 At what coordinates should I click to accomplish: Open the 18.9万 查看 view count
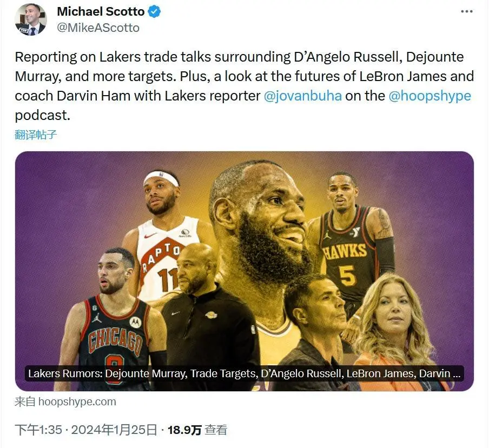(197, 430)
